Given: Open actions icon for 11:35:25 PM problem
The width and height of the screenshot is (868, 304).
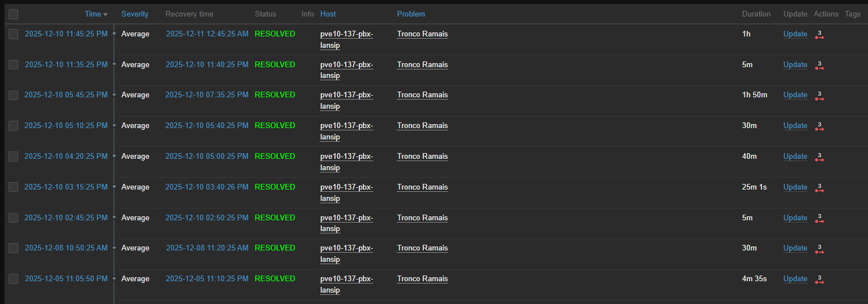Looking at the screenshot, I should (x=820, y=65).
